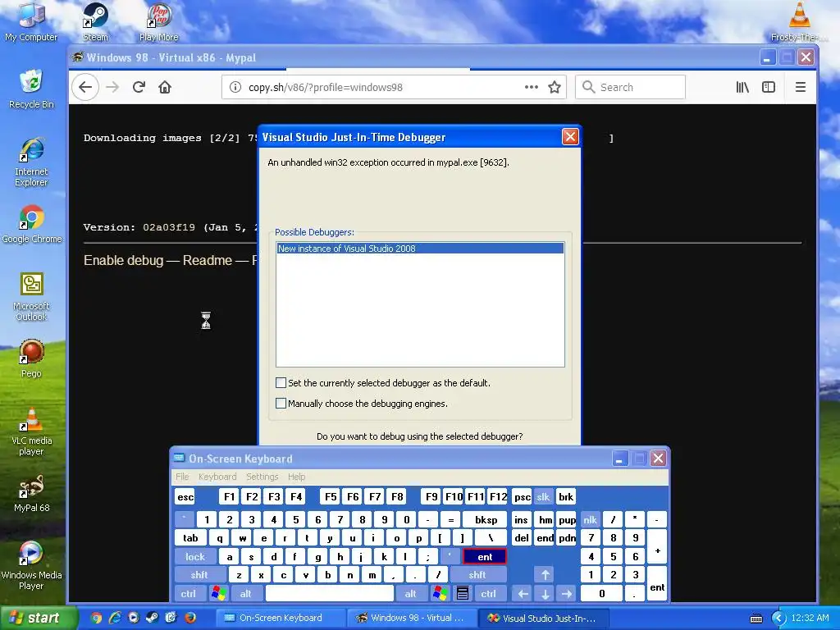Switch to Visual Studio Just-In taskbar button
The image size is (840, 630).
click(543, 618)
